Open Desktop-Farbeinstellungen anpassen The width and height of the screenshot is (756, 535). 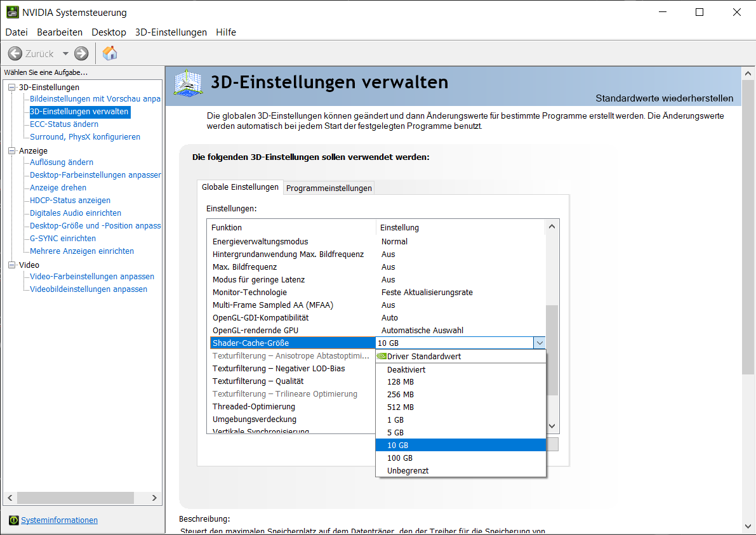pos(95,175)
